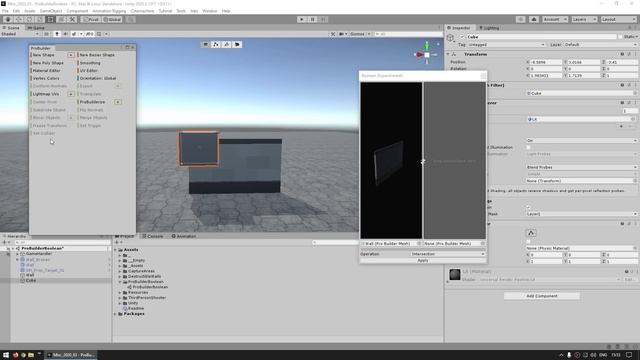Image resolution: width=640 pixels, height=360 pixels.
Task: Toggle Orientation: Global in ProBuilder
Action: pos(98,78)
